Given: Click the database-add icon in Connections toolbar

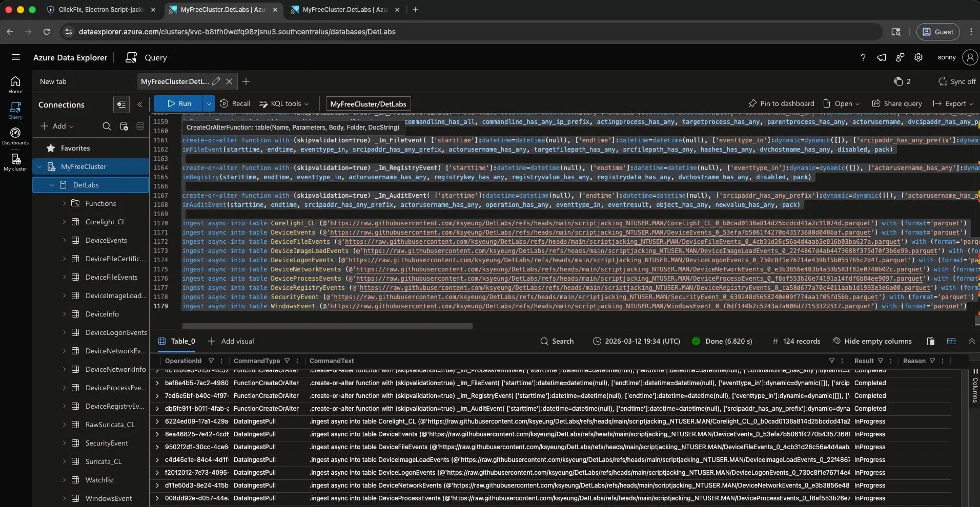Looking at the screenshot, I should [x=124, y=126].
